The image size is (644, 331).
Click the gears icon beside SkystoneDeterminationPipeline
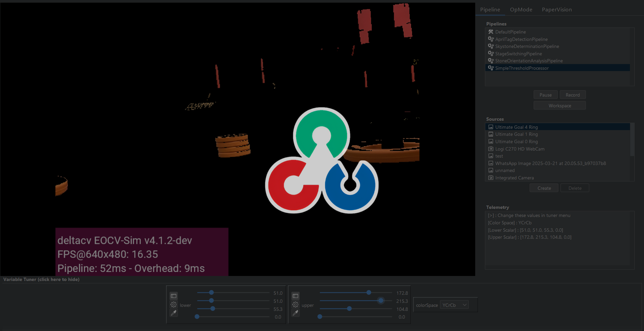(x=491, y=46)
